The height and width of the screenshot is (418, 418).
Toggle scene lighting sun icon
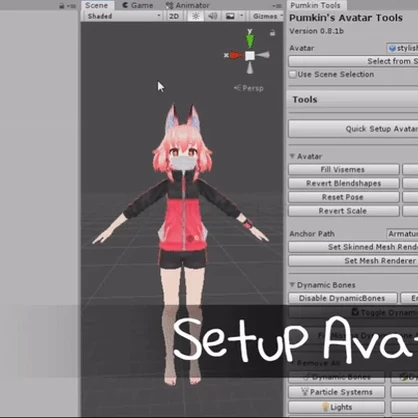point(196,16)
